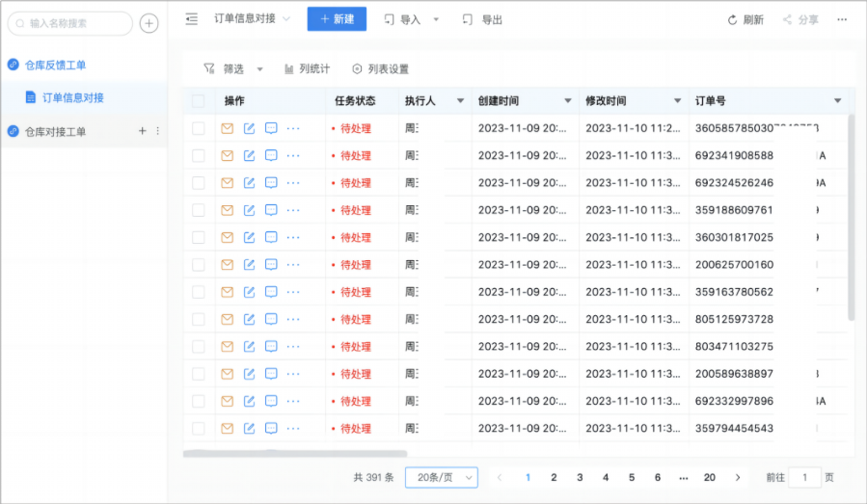Check the checkbox for row 200625700160
This screenshot has width=867, height=504.
(198, 265)
